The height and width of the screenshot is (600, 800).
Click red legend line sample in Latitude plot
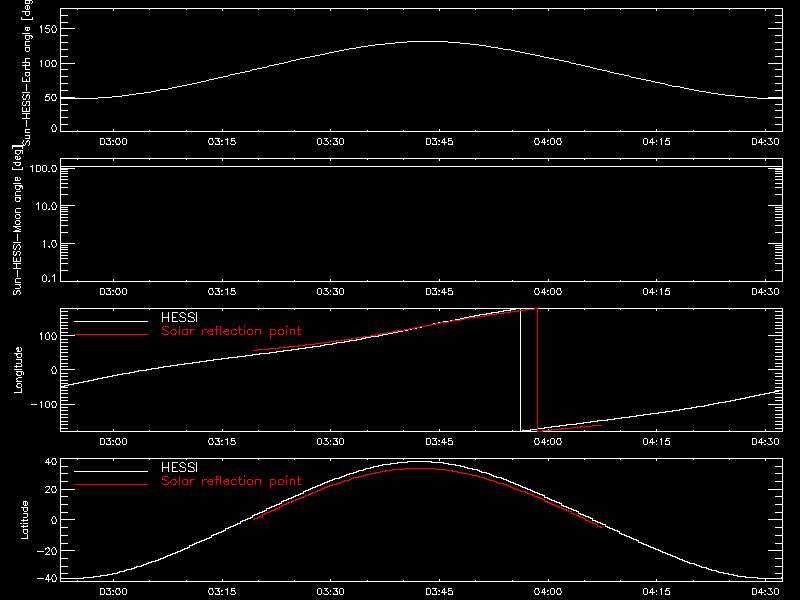coord(111,485)
